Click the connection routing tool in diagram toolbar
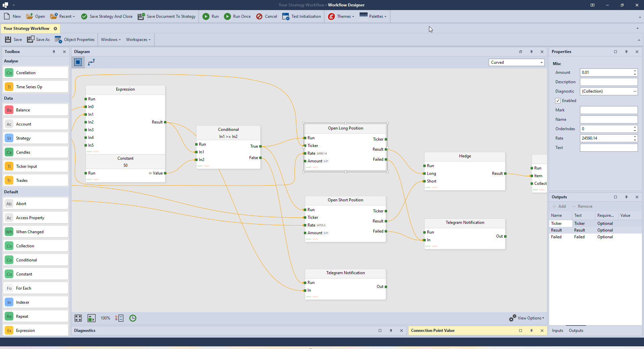 point(91,62)
